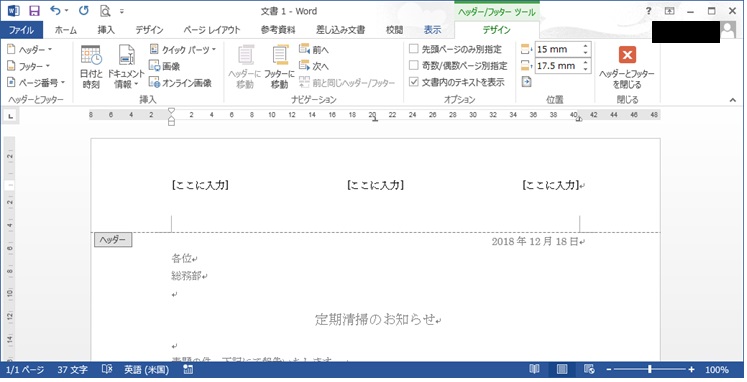This screenshot has height=382, width=747.
Task: Open Word Help question mark
Action: click(x=648, y=11)
